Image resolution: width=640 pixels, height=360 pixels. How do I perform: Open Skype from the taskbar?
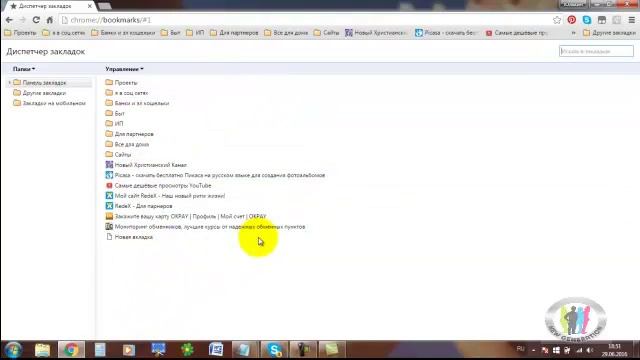(x=274, y=350)
